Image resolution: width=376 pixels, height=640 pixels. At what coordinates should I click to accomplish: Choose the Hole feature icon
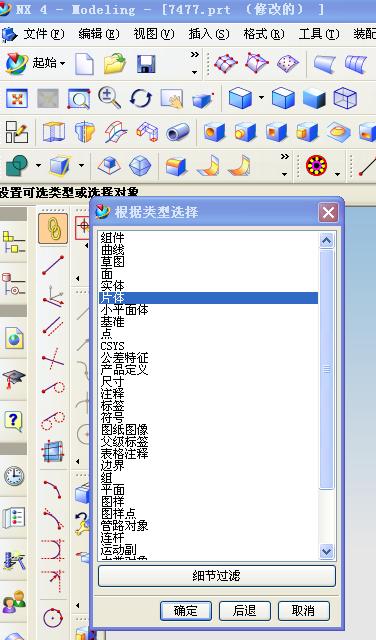[x=214, y=132]
